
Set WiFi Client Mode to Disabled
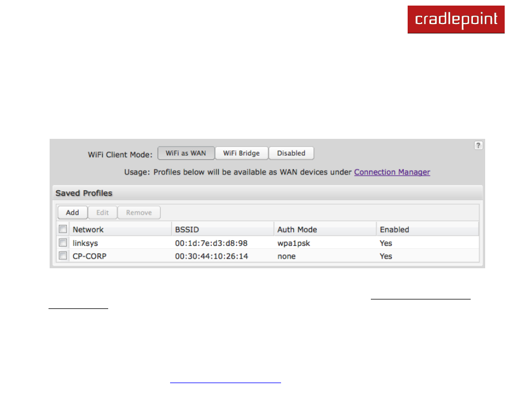[x=291, y=153]
